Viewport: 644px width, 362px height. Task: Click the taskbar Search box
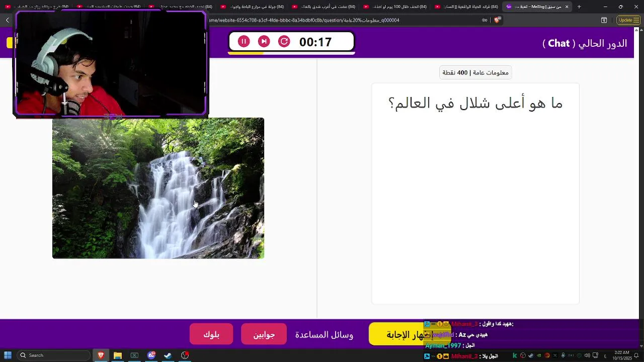53,355
